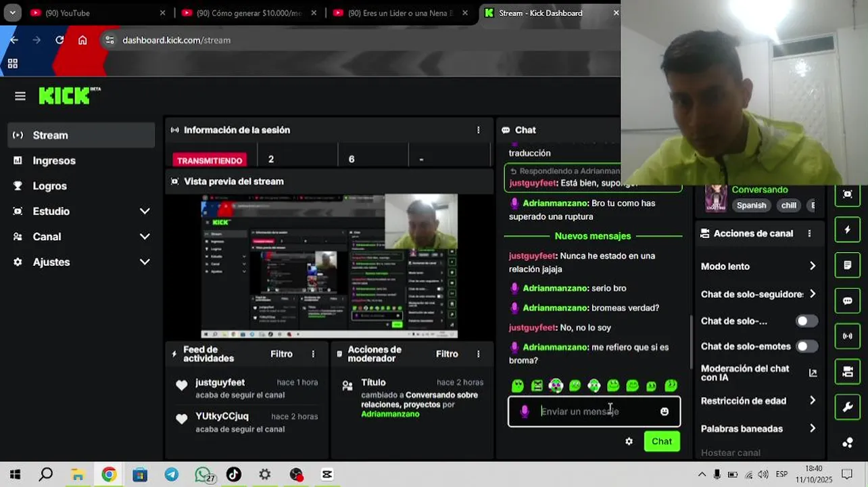This screenshot has height=487, width=868.
Task: Click the YUtkyCCjuq follow activity entry
Action: (246, 422)
